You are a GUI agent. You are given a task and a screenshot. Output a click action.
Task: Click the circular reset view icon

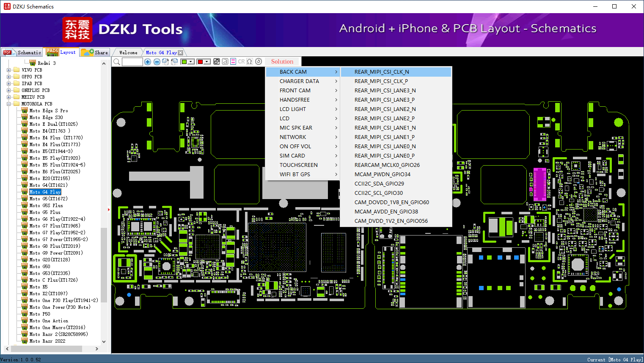click(259, 62)
